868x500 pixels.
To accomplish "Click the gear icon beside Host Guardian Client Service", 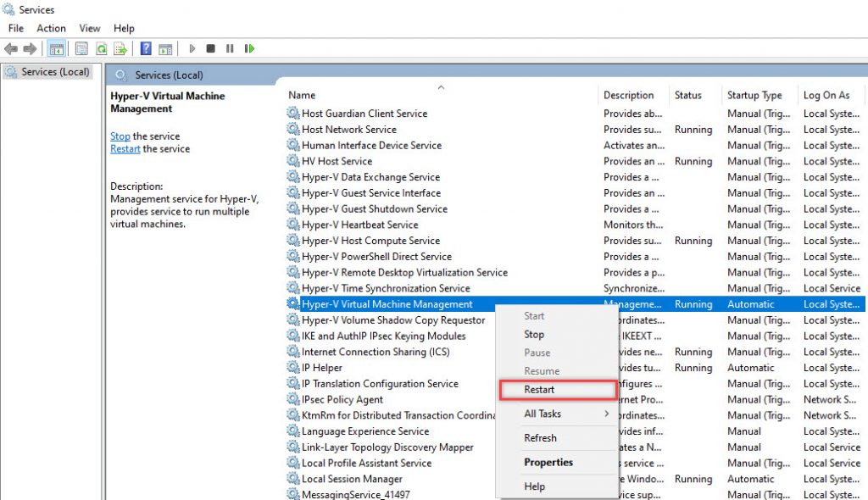I will [292, 113].
